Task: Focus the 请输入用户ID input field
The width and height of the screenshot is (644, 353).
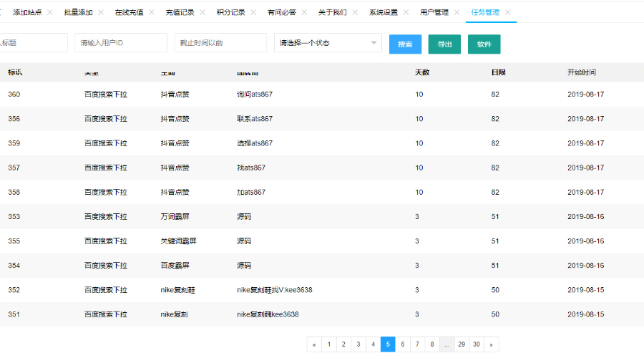Action: (x=120, y=43)
